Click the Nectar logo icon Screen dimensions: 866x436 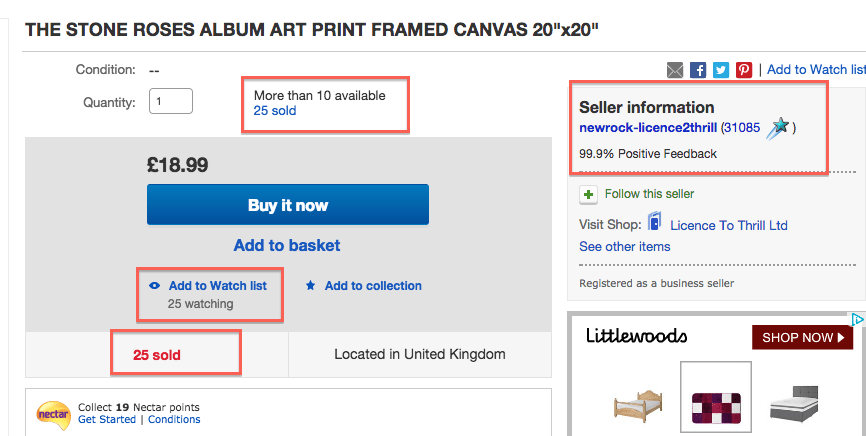pyautogui.click(x=53, y=414)
